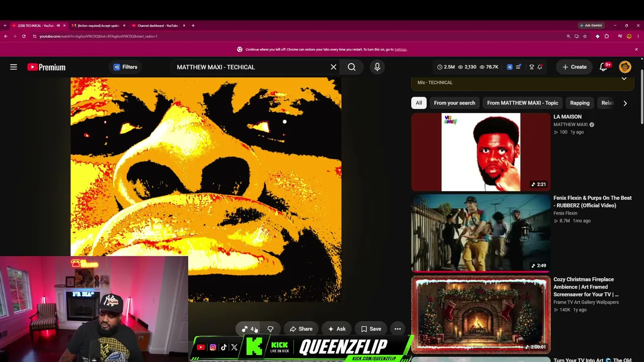Open the LA MAISON video title
Viewport: 644px width, 362px height.
pyautogui.click(x=568, y=117)
